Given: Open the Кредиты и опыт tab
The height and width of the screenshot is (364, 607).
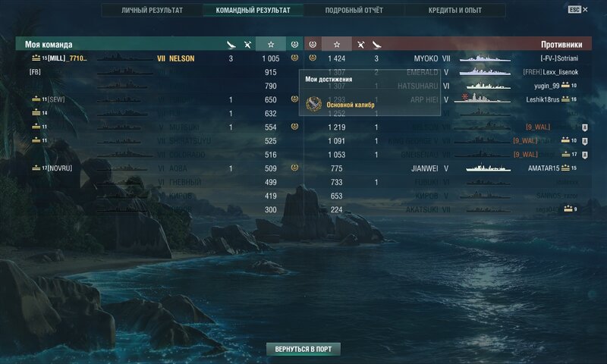Looking at the screenshot, I should 454,11.
